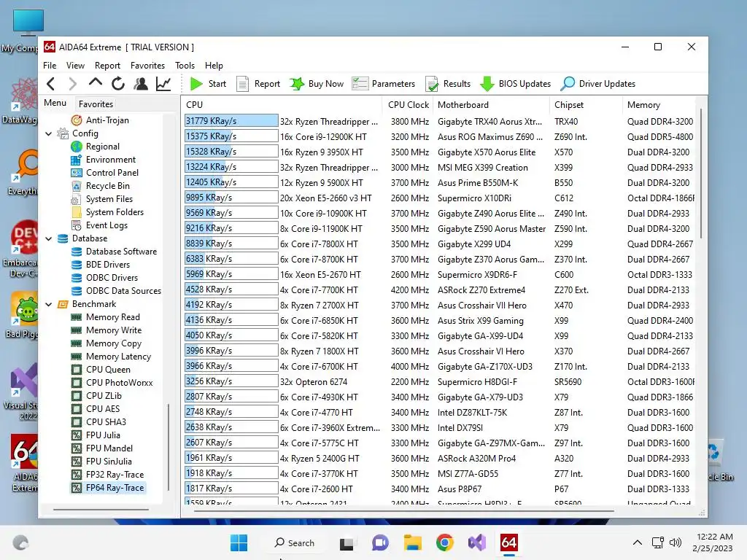Select the 31779 KRay/s result row
The height and width of the screenshot is (560, 747).
[438, 121]
